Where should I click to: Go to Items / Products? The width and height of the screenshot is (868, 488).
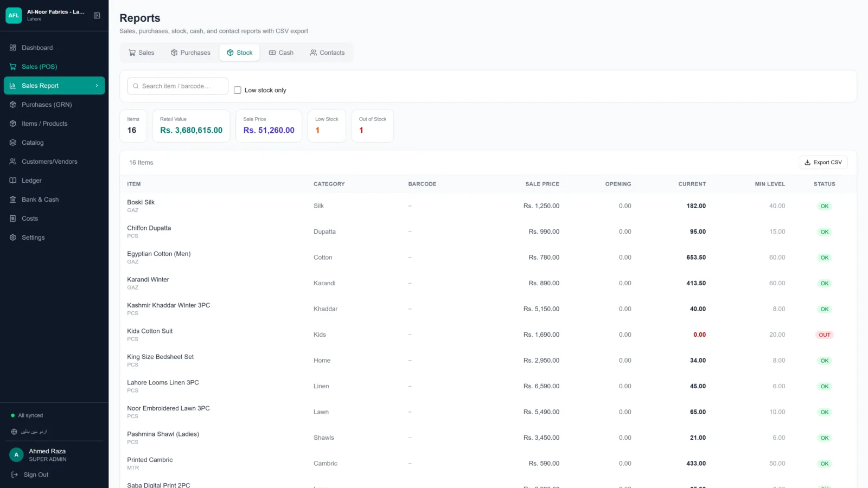coord(54,124)
